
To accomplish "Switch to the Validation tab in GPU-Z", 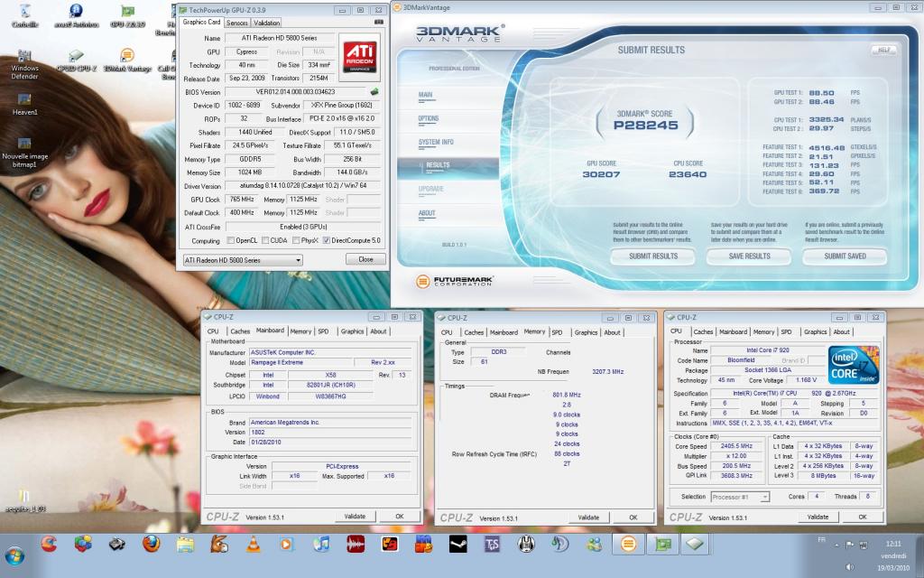I will [267, 23].
